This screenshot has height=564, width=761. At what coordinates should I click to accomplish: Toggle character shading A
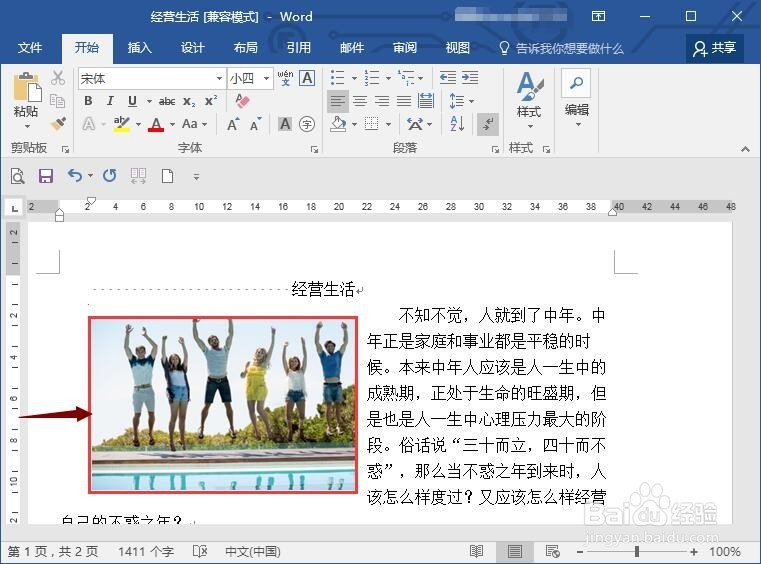(x=285, y=124)
